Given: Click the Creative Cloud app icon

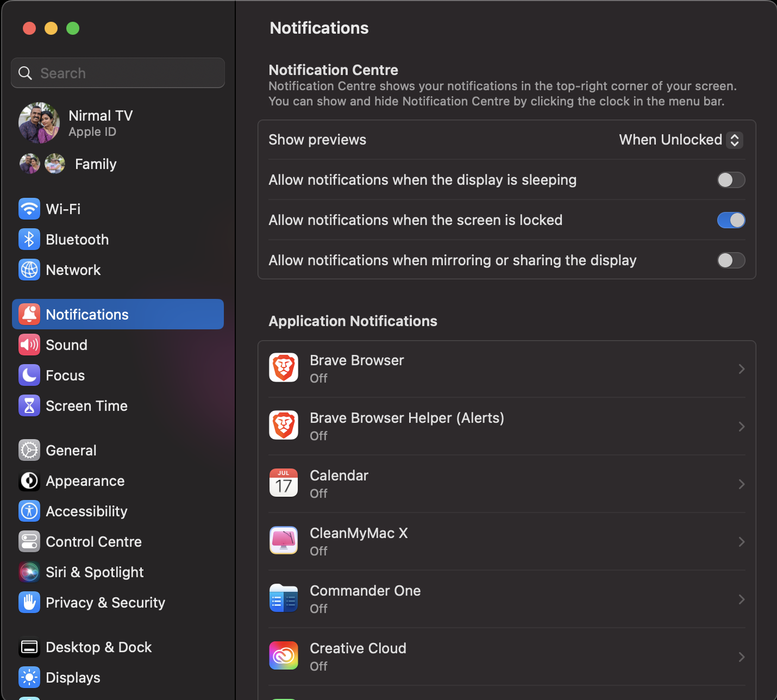Looking at the screenshot, I should [284, 655].
